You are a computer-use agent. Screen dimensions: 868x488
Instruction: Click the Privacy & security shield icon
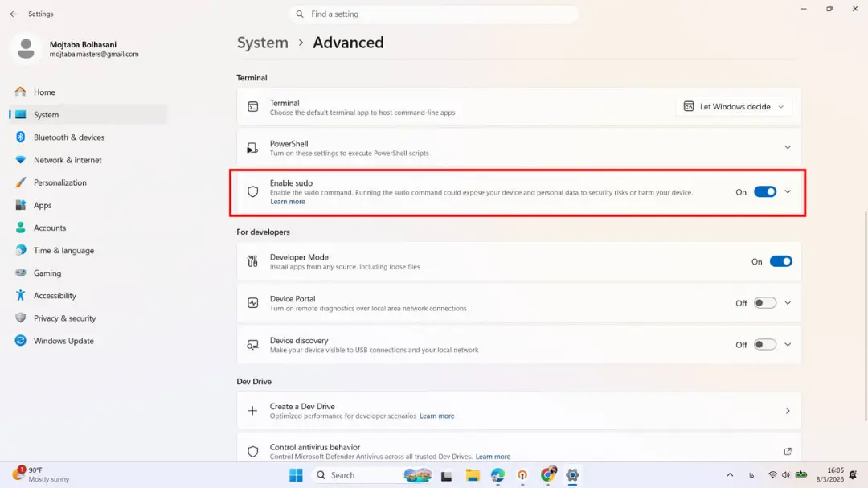pos(20,318)
